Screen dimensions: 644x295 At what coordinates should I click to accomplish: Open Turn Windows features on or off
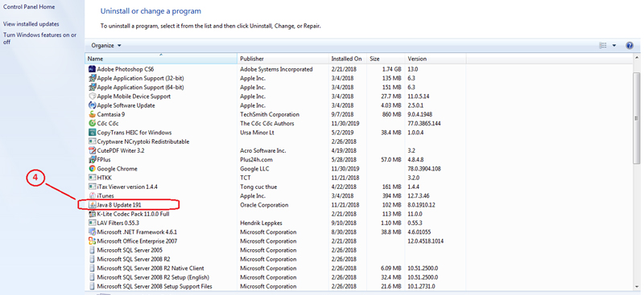click(x=39, y=39)
